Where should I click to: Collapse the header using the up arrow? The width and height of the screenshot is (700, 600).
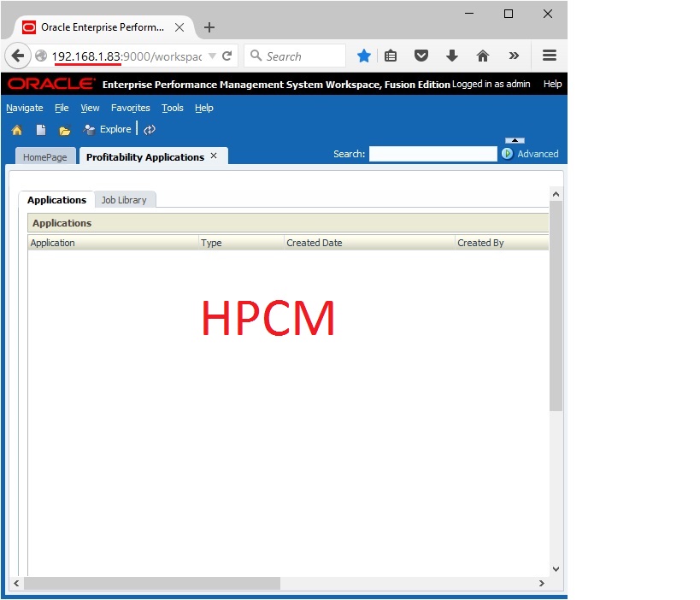[515, 140]
